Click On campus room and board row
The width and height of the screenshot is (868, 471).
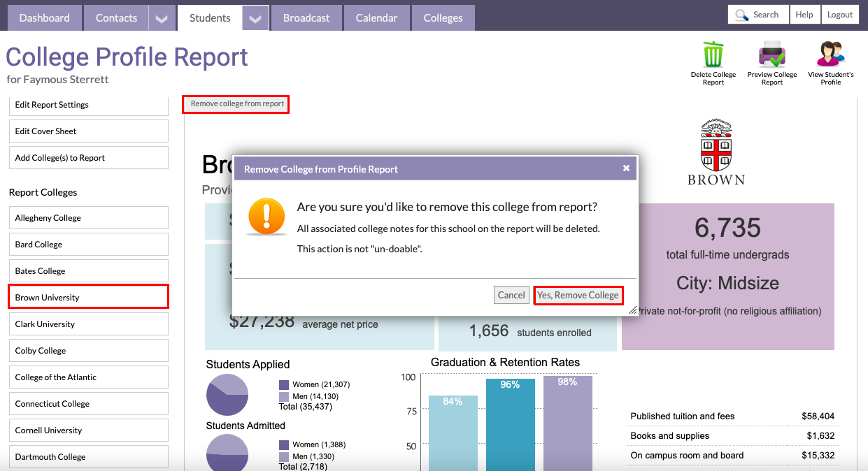click(732, 456)
